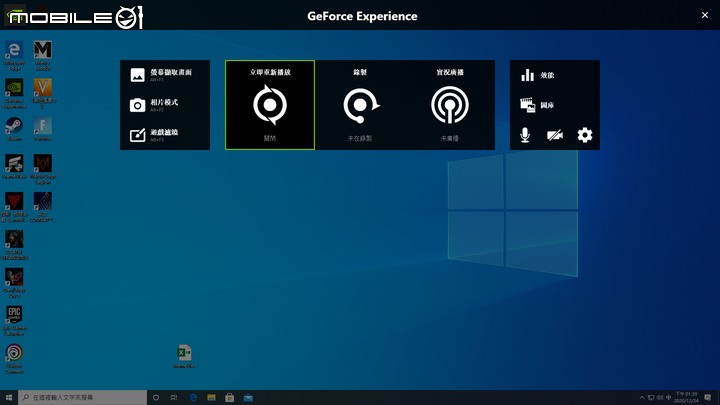Open File Explorer from taskbar
This screenshot has height=405, width=720.
[211, 397]
